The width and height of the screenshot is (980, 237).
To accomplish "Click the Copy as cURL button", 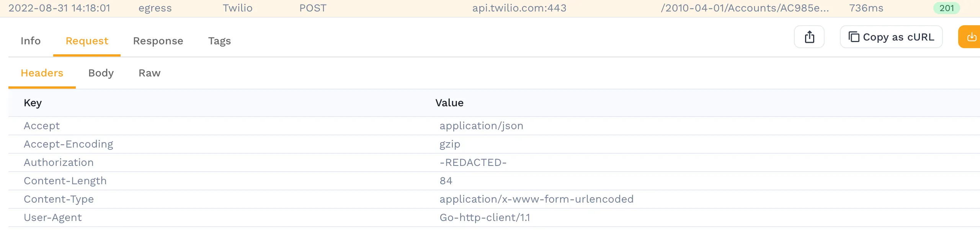I will coord(891,37).
